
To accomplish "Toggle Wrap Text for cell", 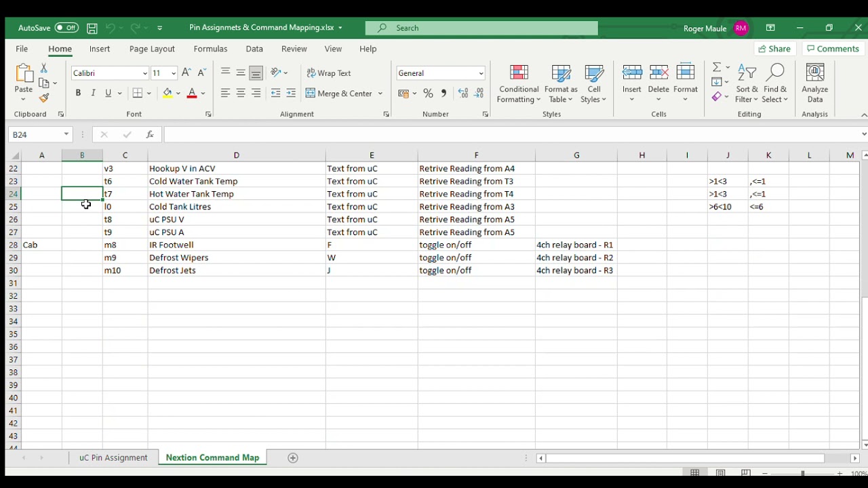I will click(x=330, y=73).
